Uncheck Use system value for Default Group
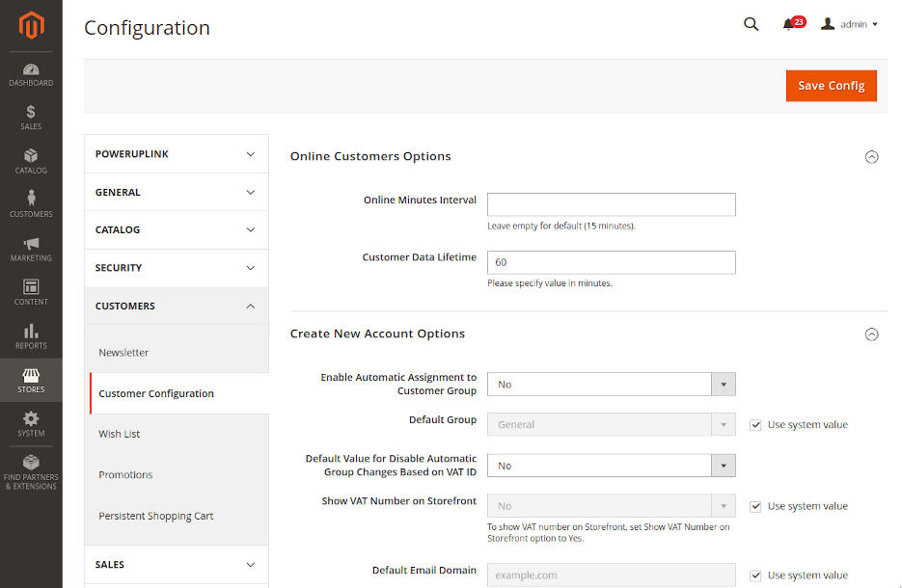902x588 pixels. 755,425
